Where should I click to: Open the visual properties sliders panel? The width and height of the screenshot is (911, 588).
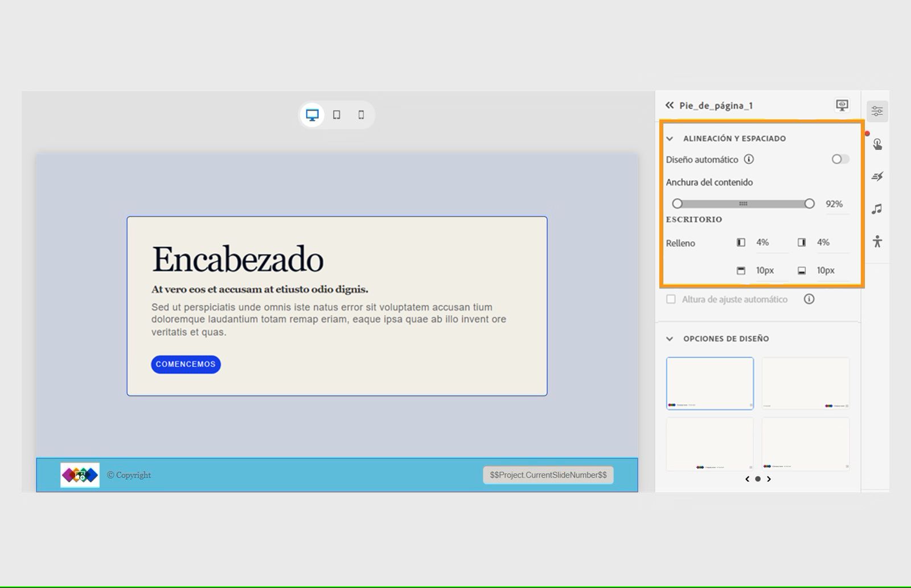click(x=877, y=111)
